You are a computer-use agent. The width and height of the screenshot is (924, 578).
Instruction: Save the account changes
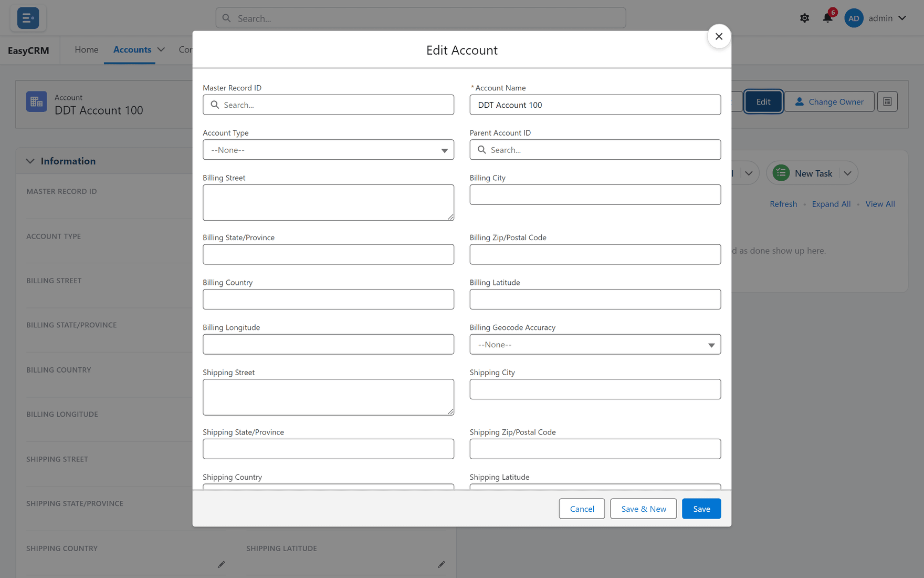(x=701, y=509)
